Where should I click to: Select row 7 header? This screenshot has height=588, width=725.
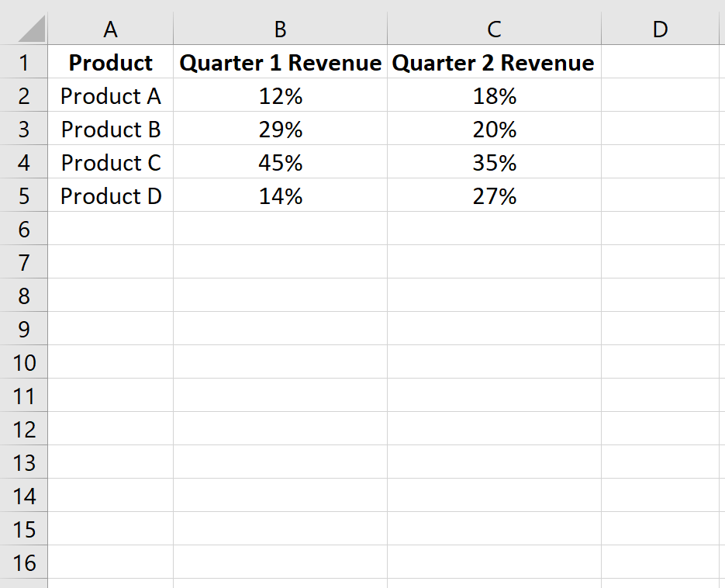(x=23, y=261)
